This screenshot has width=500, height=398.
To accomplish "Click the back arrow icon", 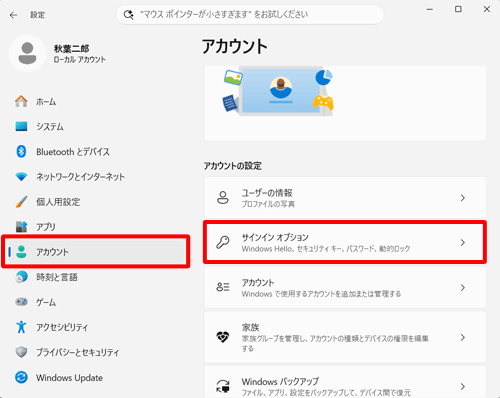I will (13, 15).
